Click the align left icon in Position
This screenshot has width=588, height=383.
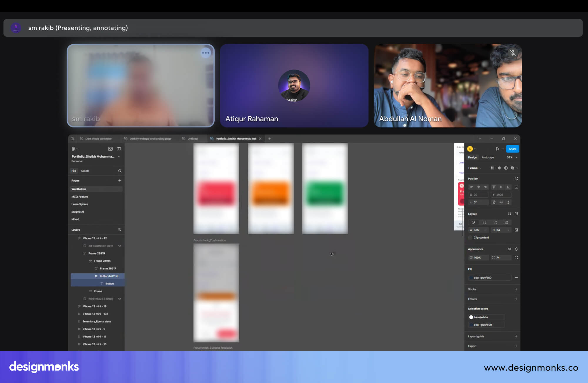click(x=471, y=187)
